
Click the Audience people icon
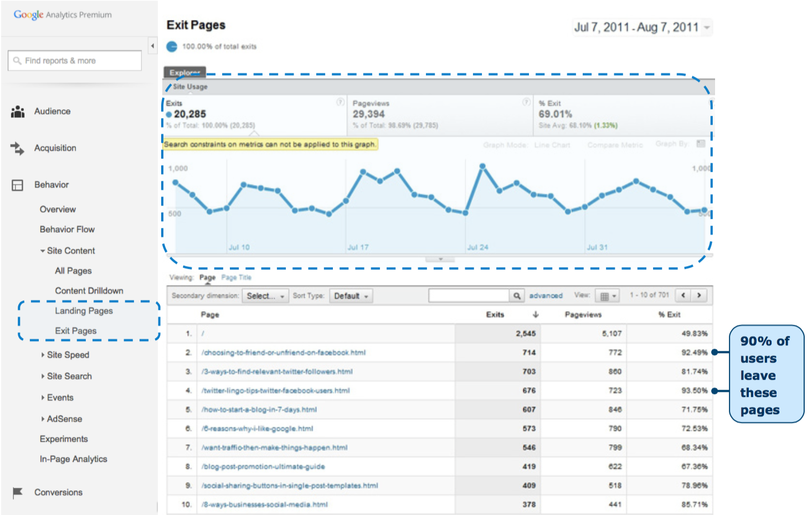[18, 111]
